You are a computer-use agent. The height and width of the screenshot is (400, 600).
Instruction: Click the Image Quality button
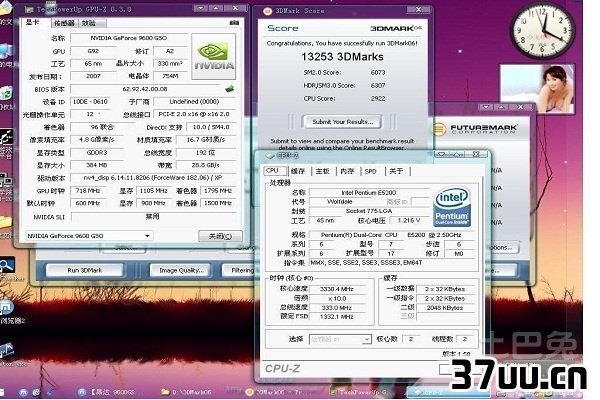coord(181,270)
